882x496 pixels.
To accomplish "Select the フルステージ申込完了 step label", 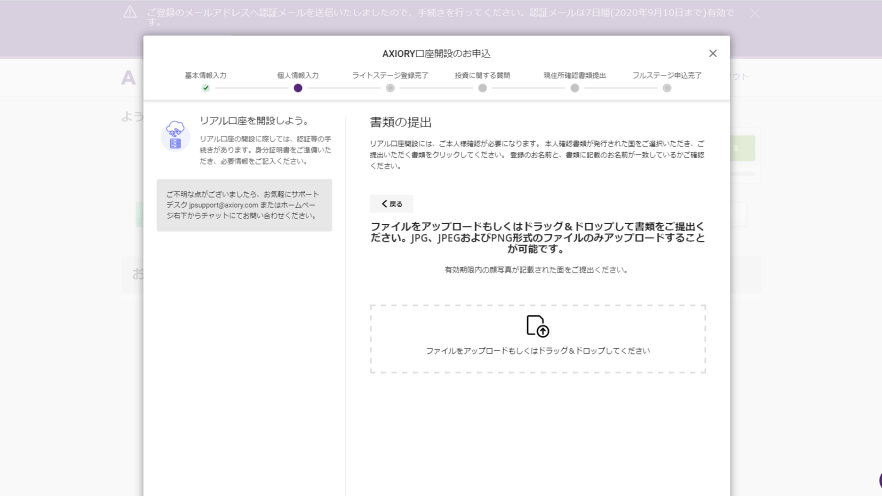I will pyautogui.click(x=666, y=75).
